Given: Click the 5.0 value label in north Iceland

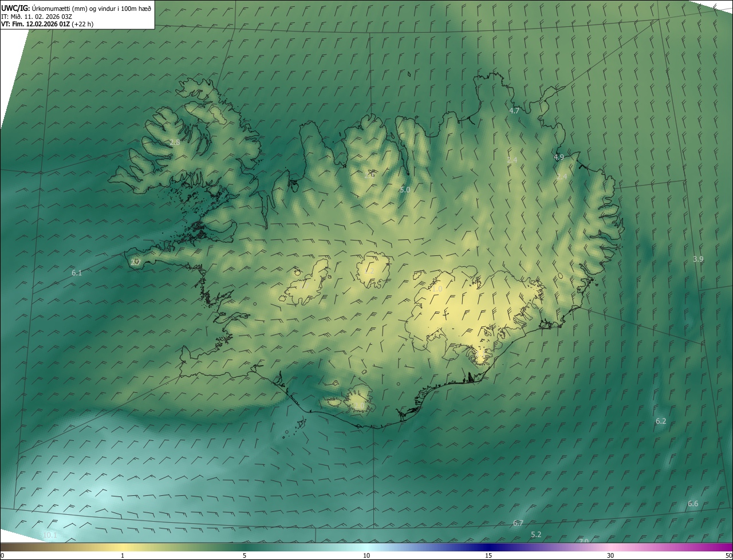Looking at the screenshot, I should 405,190.
